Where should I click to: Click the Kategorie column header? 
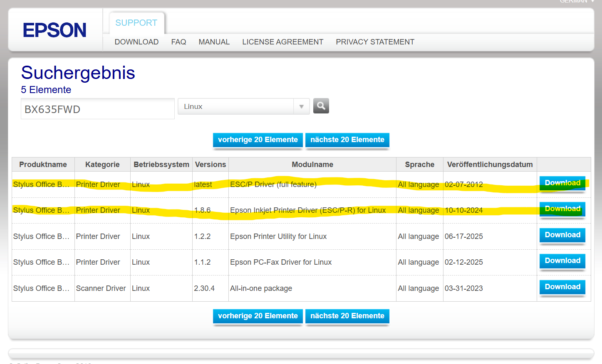tap(102, 165)
